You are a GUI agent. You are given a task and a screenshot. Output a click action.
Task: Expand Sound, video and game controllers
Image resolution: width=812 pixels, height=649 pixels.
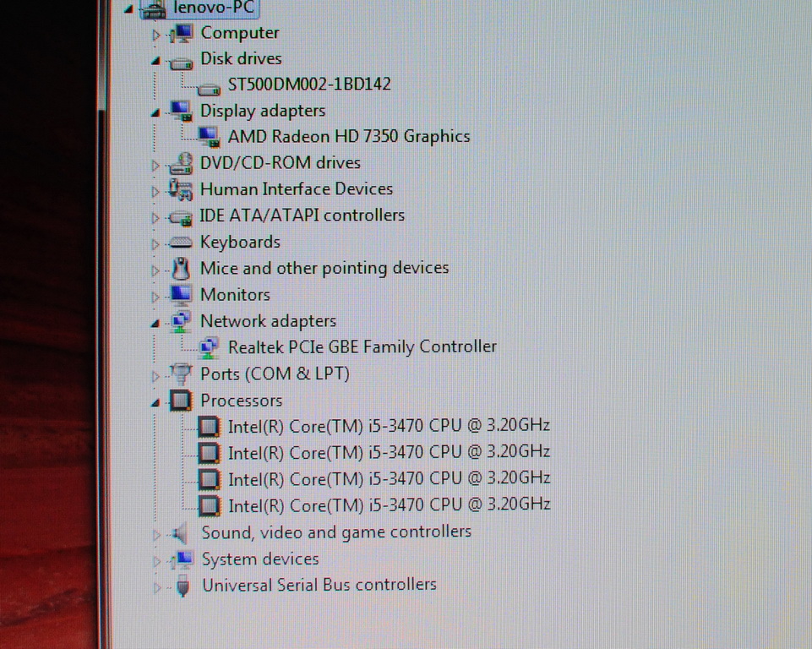point(156,535)
